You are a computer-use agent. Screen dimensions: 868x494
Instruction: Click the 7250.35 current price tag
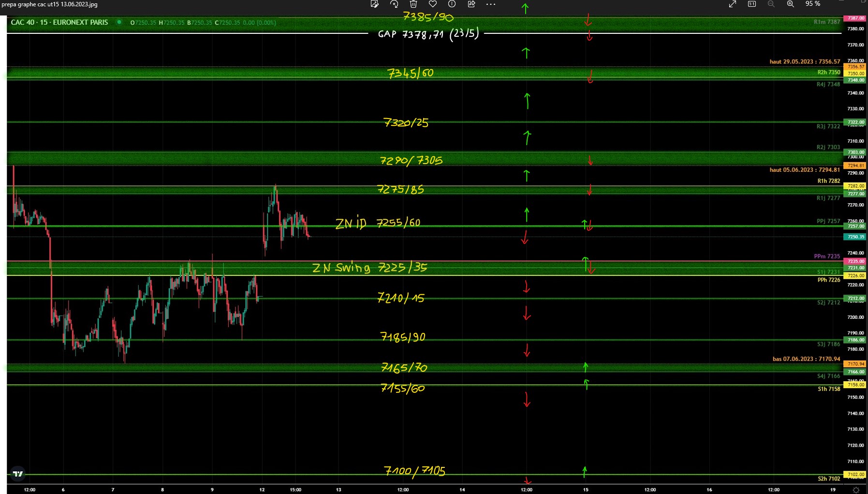(x=855, y=237)
